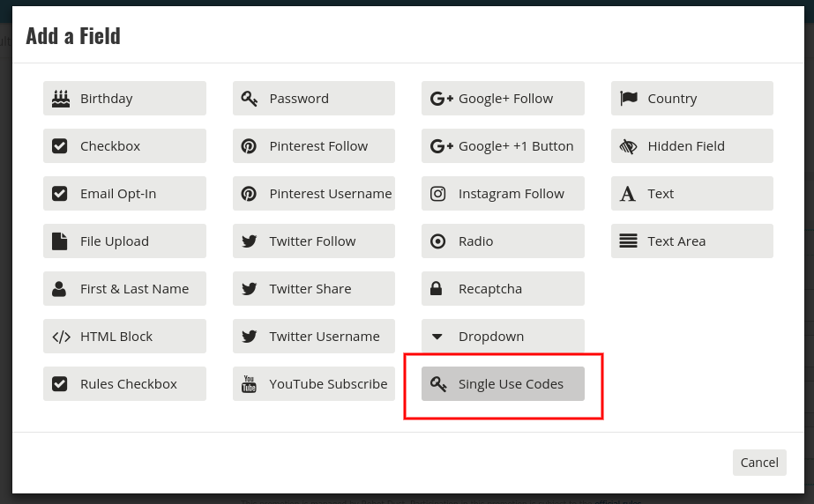Viewport: 814px width, 504px height.
Task: Add a Checkbox field
Action: [124, 145]
